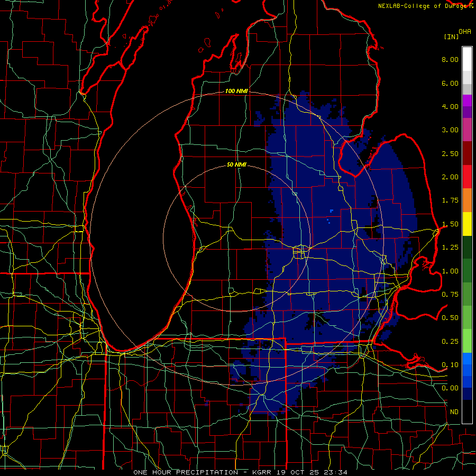Click the '0.75' legend value
476x476 pixels.
[x=450, y=295]
